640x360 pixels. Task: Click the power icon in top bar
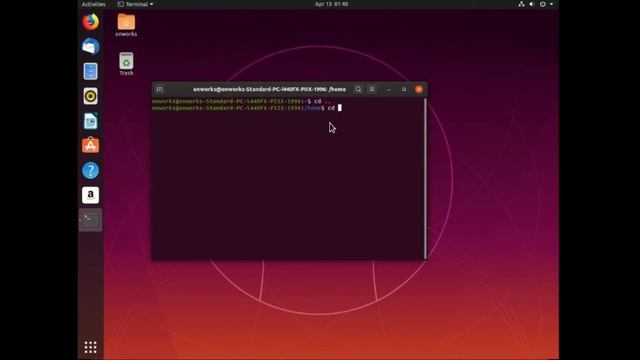542,4
